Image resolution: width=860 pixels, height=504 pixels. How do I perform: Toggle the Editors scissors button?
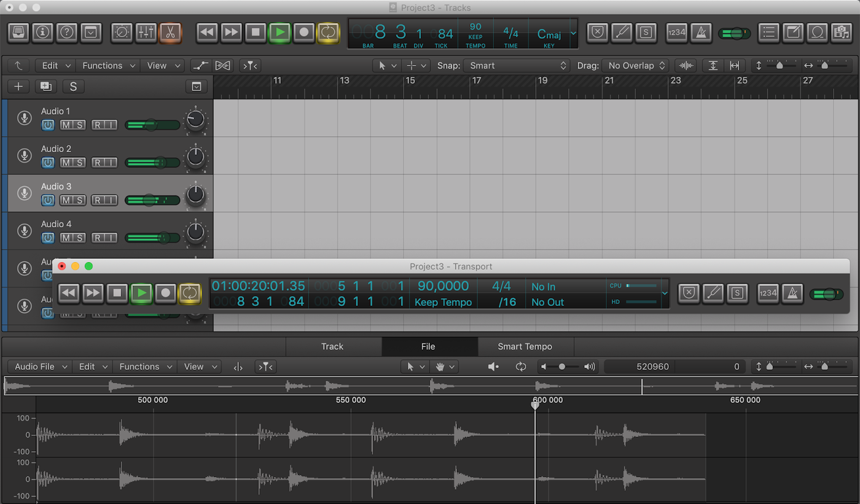tap(170, 32)
